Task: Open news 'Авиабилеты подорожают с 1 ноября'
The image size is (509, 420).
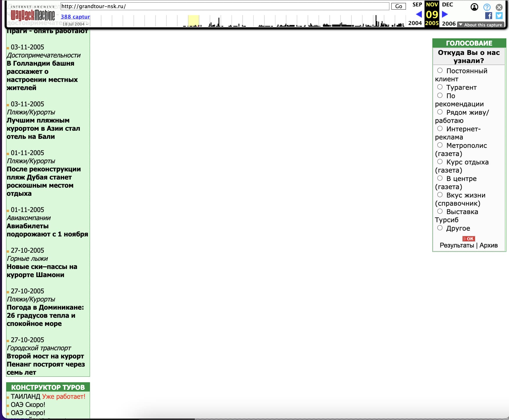Action: coord(47,230)
